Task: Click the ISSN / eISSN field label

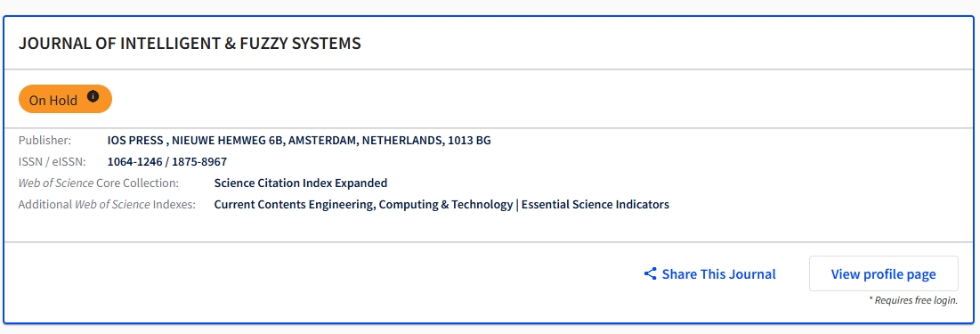Action: 52,161
